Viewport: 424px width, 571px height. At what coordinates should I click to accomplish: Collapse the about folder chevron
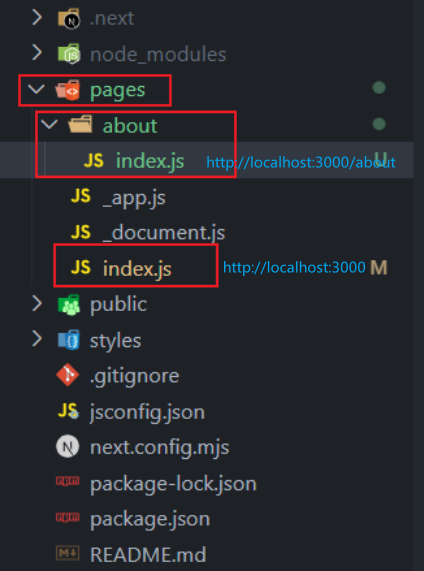pos(49,125)
